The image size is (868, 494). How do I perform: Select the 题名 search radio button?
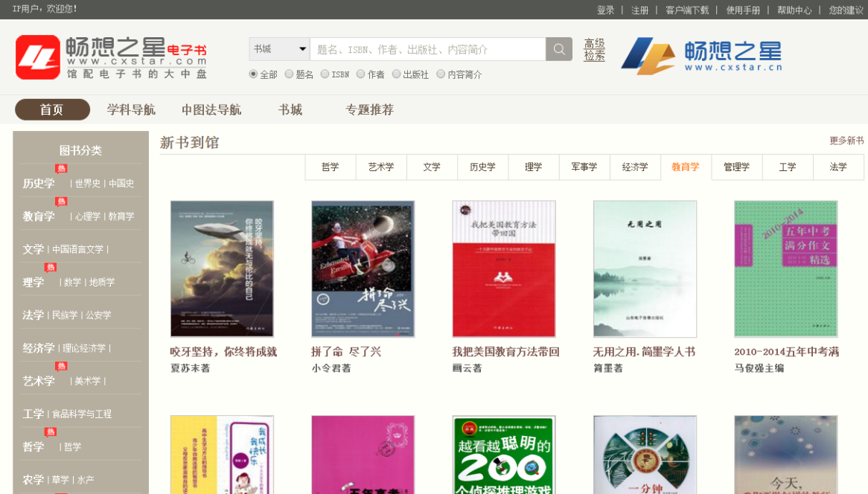[290, 74]
